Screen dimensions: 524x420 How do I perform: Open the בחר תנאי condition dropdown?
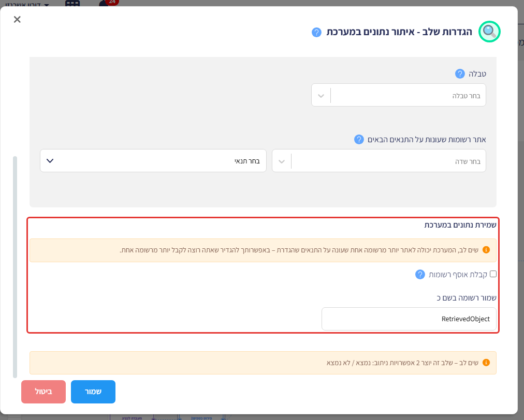[x=153, y=161]
